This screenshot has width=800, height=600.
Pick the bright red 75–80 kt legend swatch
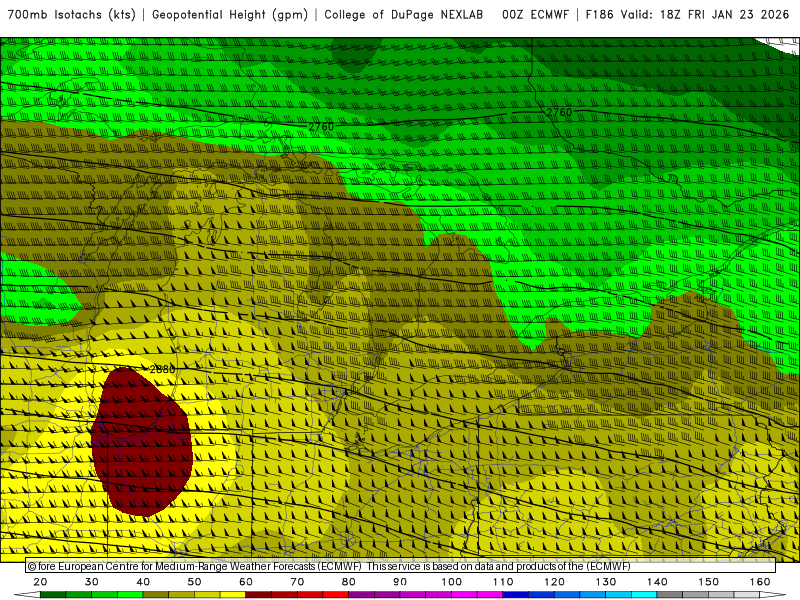pyautogui.click(x=336, y=595)
